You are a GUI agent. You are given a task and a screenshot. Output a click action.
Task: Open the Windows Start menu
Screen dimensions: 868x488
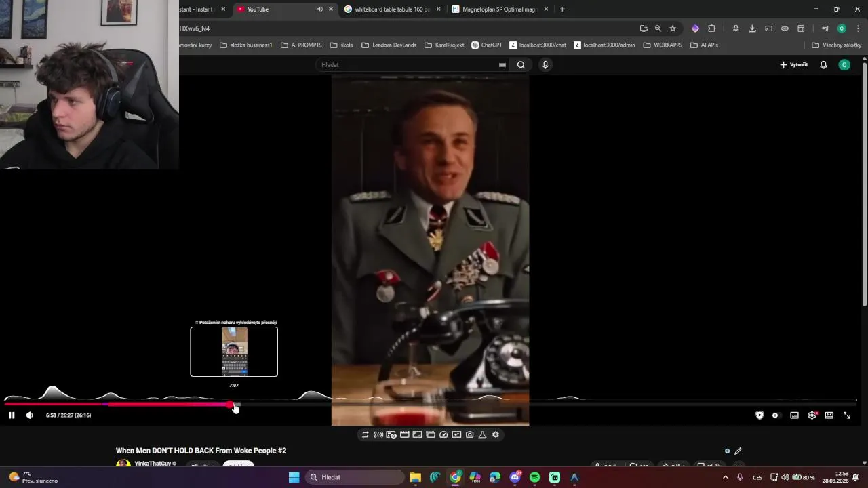click(294, 477)
